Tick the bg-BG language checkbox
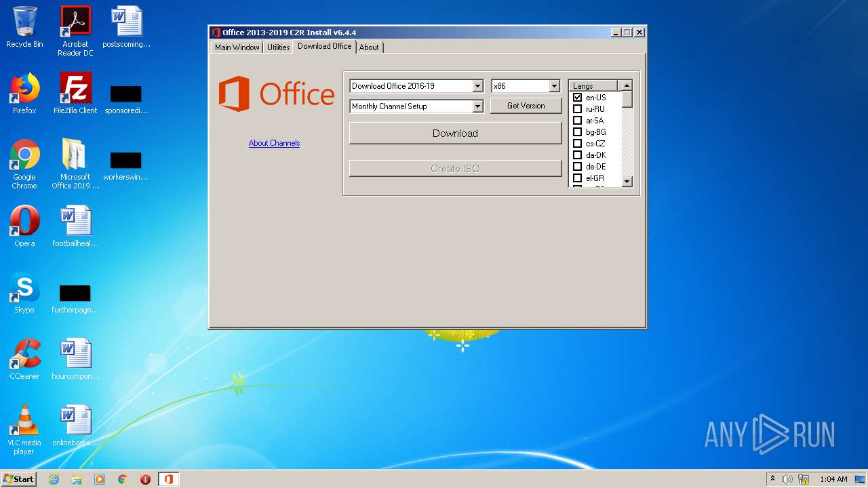 click(578, 132)
